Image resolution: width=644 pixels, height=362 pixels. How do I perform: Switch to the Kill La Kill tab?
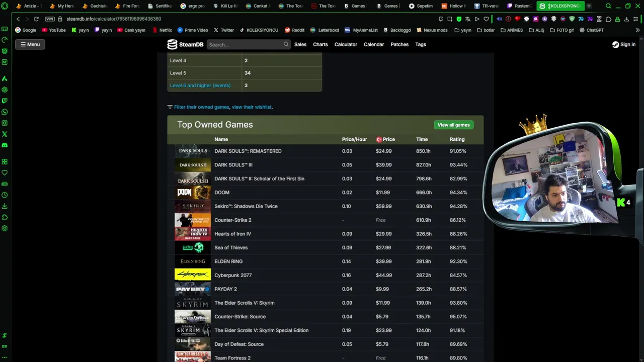tap(225, 6)
